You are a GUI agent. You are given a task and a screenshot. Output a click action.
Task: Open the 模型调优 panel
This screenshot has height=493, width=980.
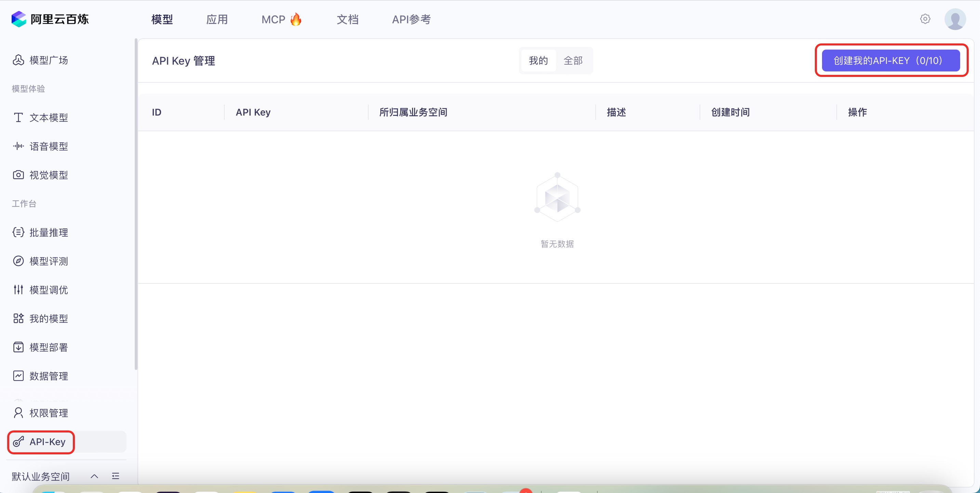click(49, 290)
